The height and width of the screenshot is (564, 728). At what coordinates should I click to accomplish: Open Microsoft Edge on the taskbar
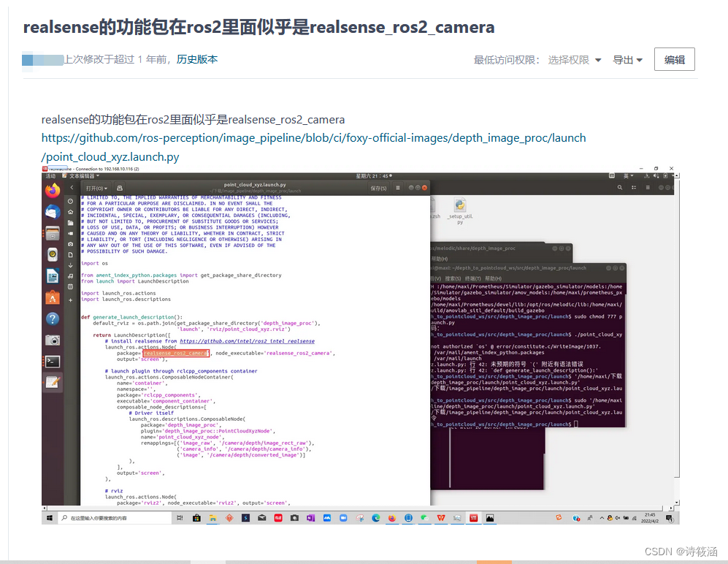click(375, 517)
